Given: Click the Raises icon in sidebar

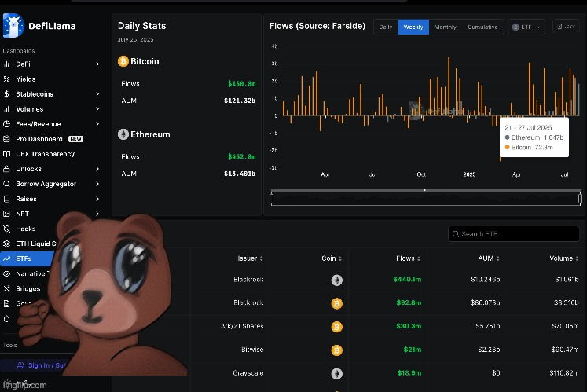Looking at the screenshot, I should [x=6, y=199].
